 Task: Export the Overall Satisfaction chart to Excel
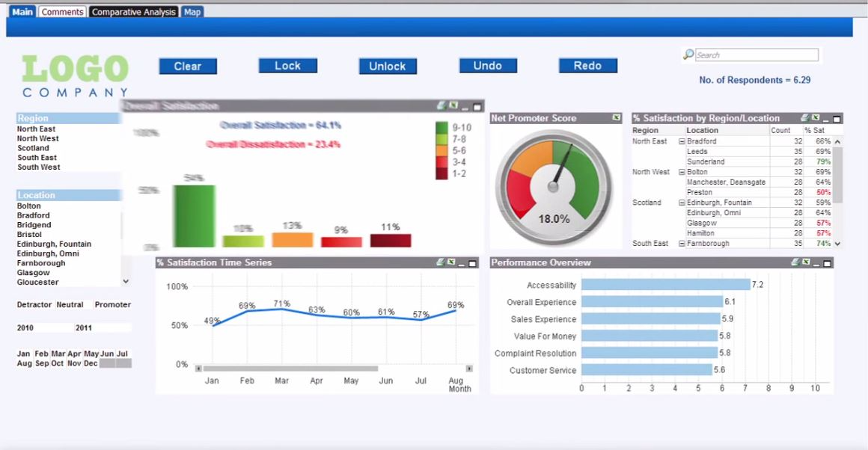(453, 105)
